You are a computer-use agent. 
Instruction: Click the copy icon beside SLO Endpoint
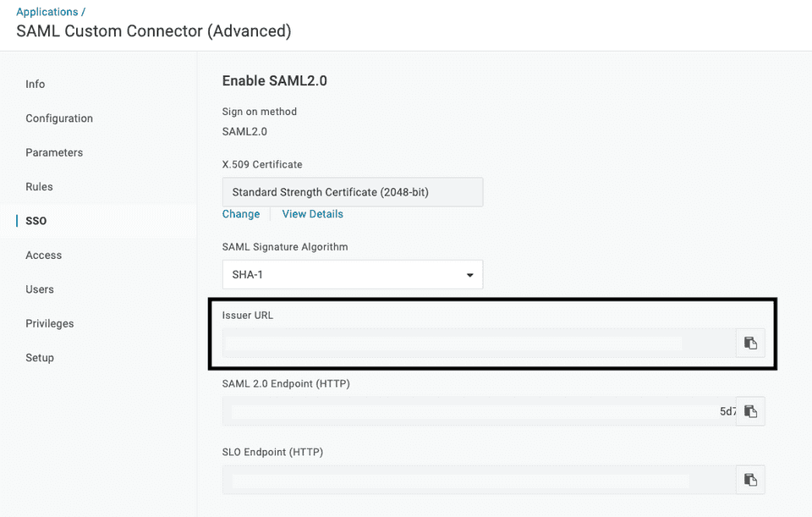tap(750, 480)
